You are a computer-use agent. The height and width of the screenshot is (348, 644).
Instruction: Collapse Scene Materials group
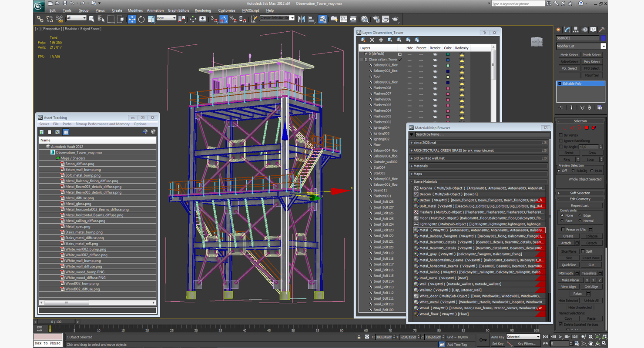[x=412, y=182]
